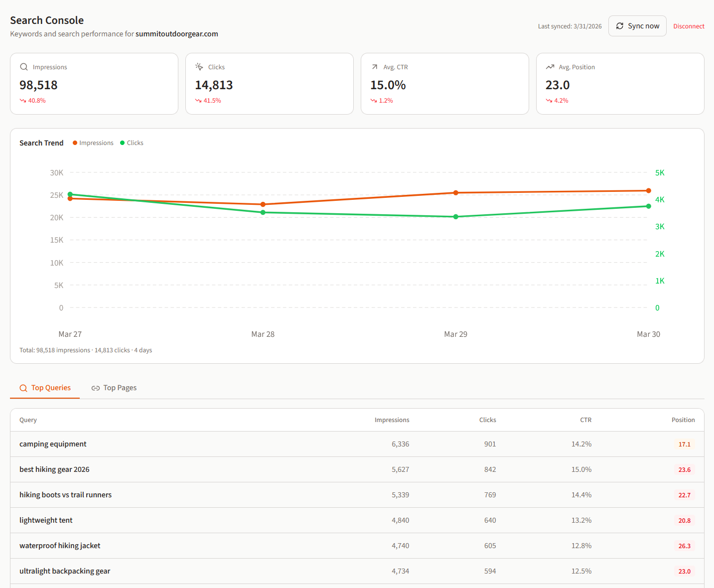Toggle the Clicks series in the chart legend
This screenshot has height=588, width=714.
131,143
